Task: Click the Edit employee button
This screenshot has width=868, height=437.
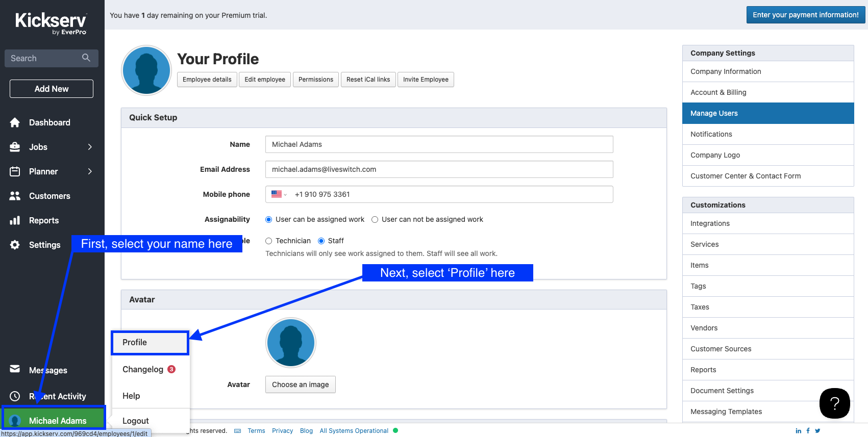Action: (265, 80)
